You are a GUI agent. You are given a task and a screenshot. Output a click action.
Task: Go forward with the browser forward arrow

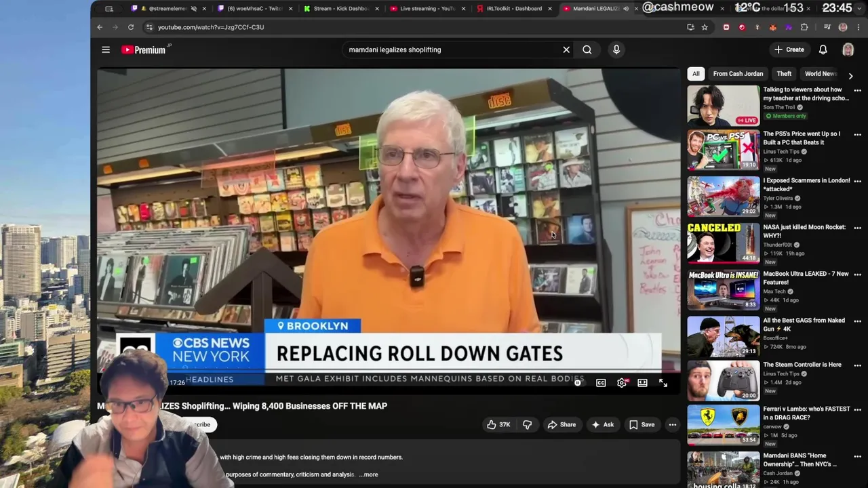click(115, 27)
